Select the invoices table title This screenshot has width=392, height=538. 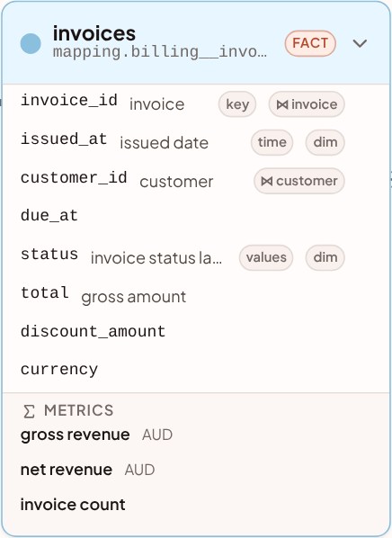click(94, 33)
